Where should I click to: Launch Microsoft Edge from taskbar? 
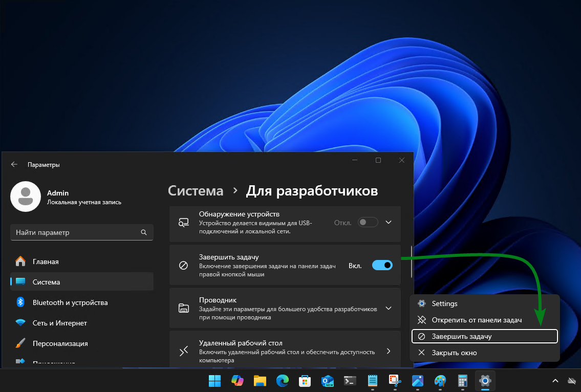pos(282,381)
